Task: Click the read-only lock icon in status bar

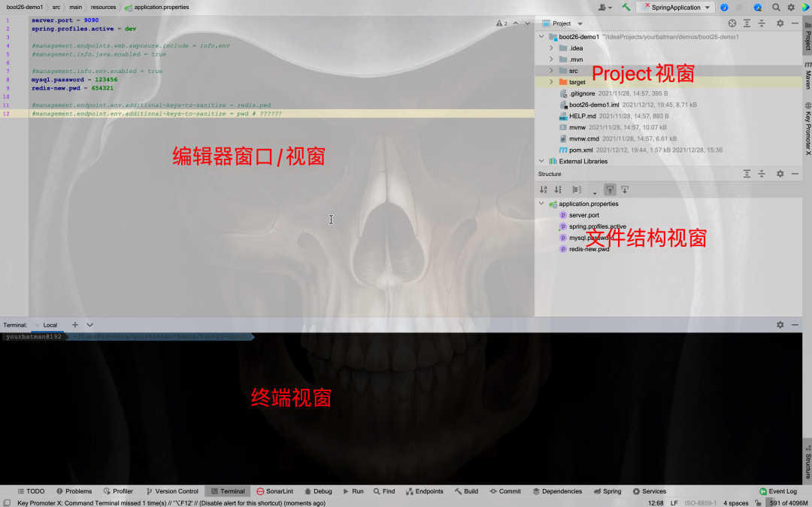Action: pyautogui.click(x=758, y=502)
